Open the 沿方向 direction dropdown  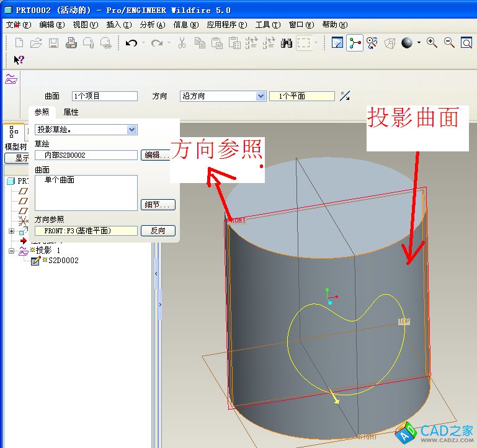point(261,96)
